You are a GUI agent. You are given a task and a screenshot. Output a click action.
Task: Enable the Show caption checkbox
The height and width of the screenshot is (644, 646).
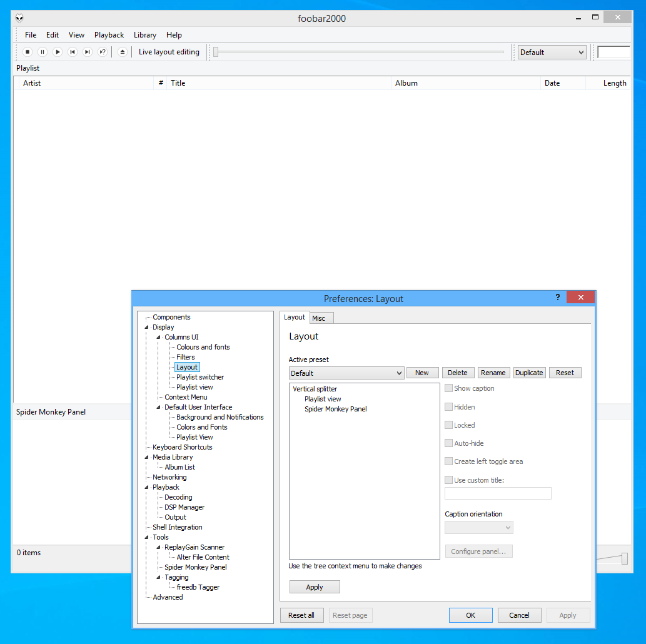(448, 388)
